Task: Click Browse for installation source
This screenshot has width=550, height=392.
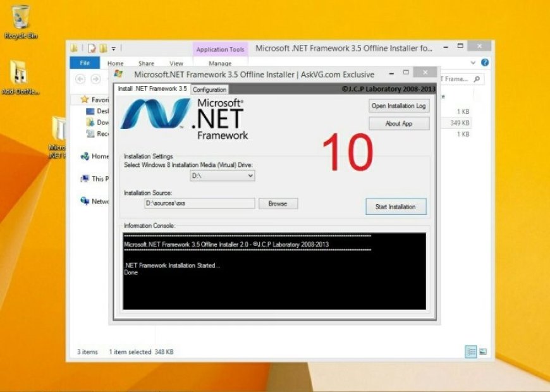Action: coord(278,204)
